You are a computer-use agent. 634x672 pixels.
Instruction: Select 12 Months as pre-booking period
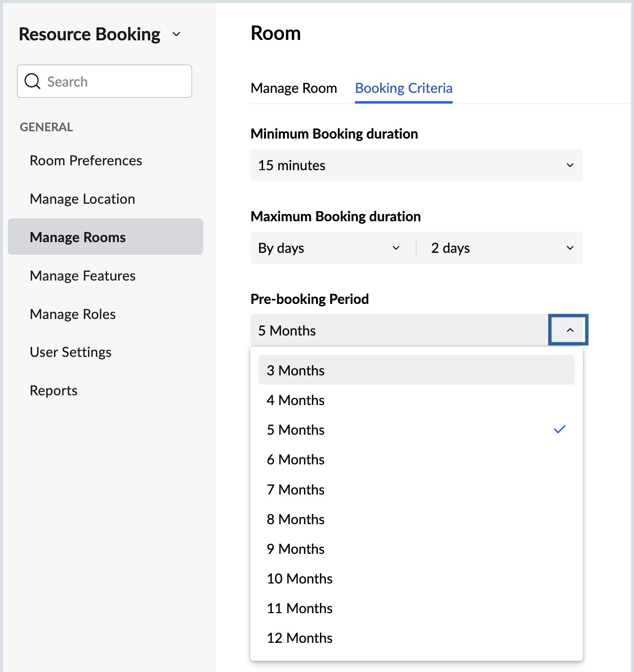pyautogui.click(x=299, y=637)
